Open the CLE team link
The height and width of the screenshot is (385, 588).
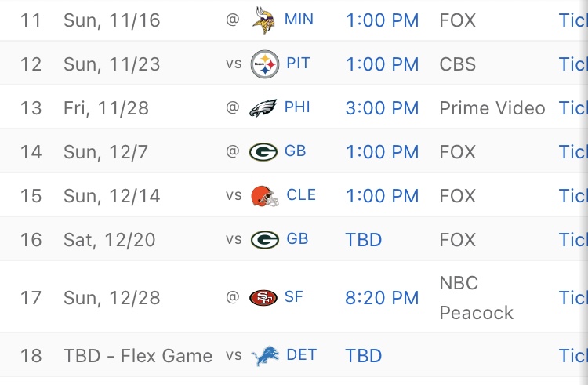click(x=301, y=195)
